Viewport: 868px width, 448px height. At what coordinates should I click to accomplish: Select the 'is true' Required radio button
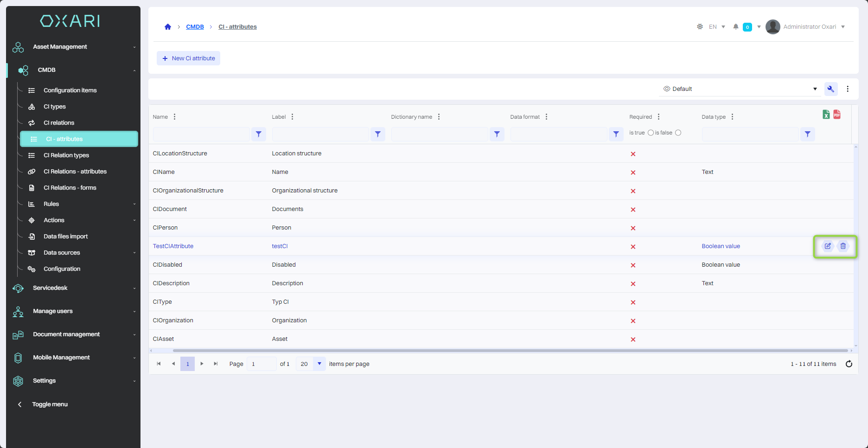[651, 133]
